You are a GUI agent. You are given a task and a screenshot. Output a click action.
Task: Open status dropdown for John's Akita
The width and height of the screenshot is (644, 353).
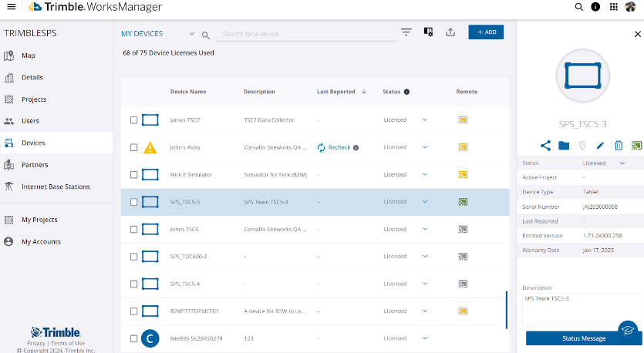(425, 147)
